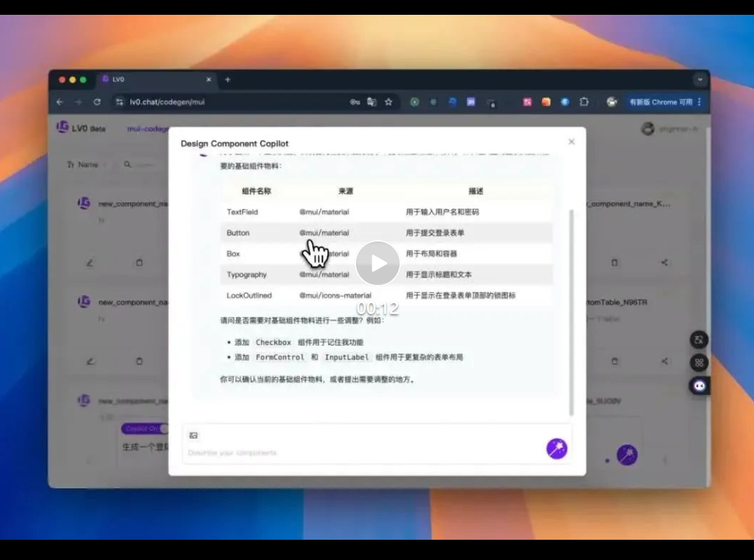Click the '用于输入用户名和密码' description cell

[x=442, y=212]
